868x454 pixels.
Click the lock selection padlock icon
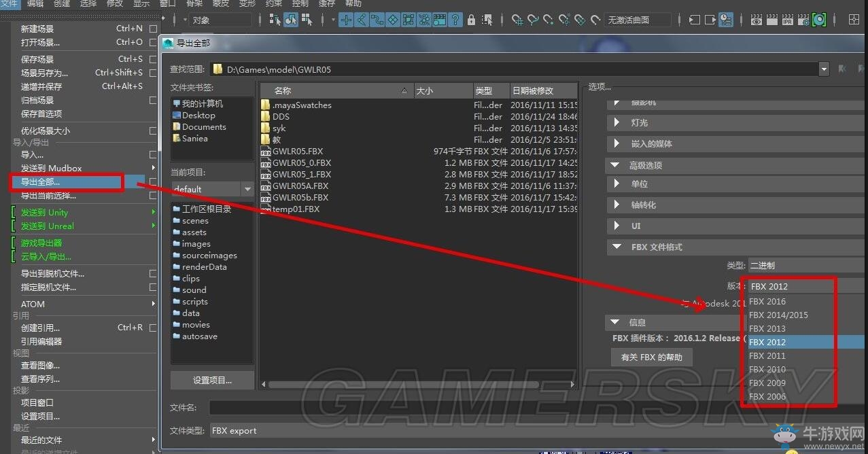click(x=471, y=20)
